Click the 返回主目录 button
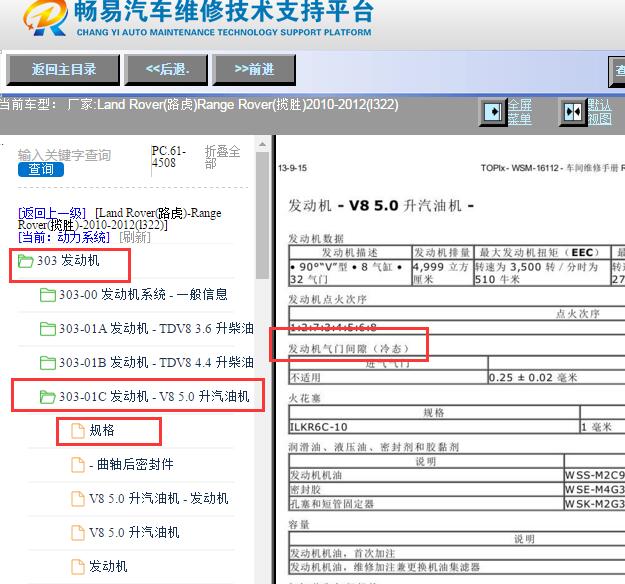 pyautogui.click(x=63, y=70)
